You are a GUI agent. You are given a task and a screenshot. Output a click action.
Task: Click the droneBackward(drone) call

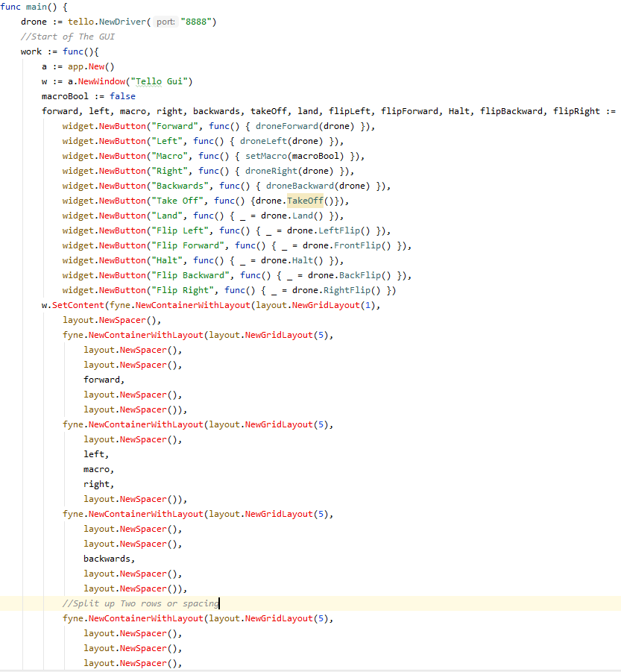318,186
